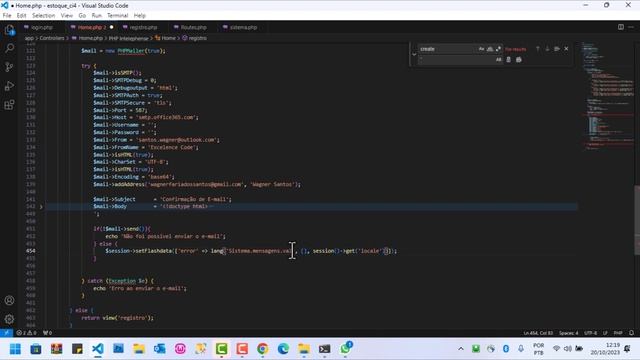Click line number 454 in the gutter
The height and width of the screenshot is (360, 640).
[31, 251]
